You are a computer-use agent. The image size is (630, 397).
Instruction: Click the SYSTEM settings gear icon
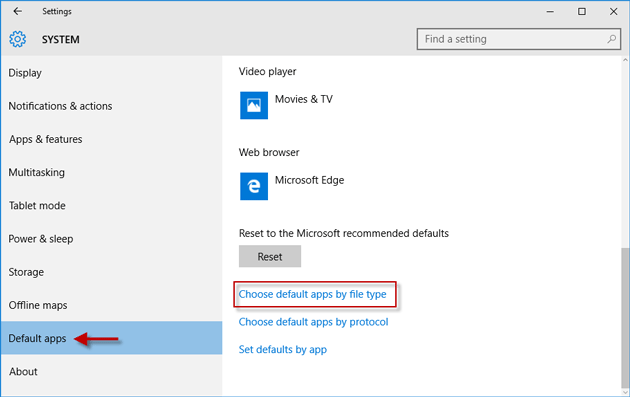coord(18,39)
